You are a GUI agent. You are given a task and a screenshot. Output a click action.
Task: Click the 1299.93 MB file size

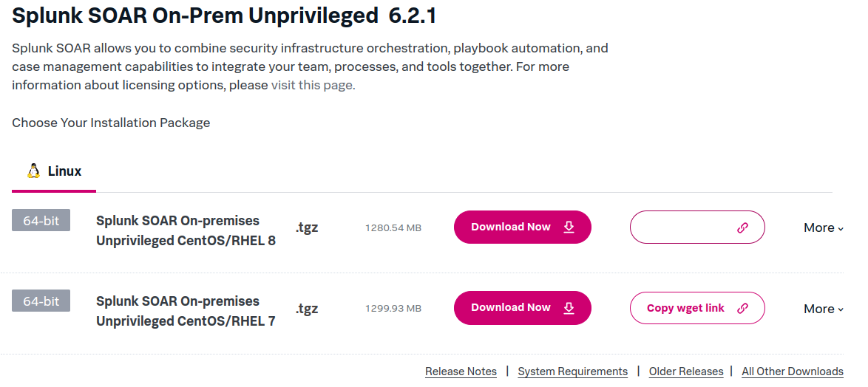[393, 308]
